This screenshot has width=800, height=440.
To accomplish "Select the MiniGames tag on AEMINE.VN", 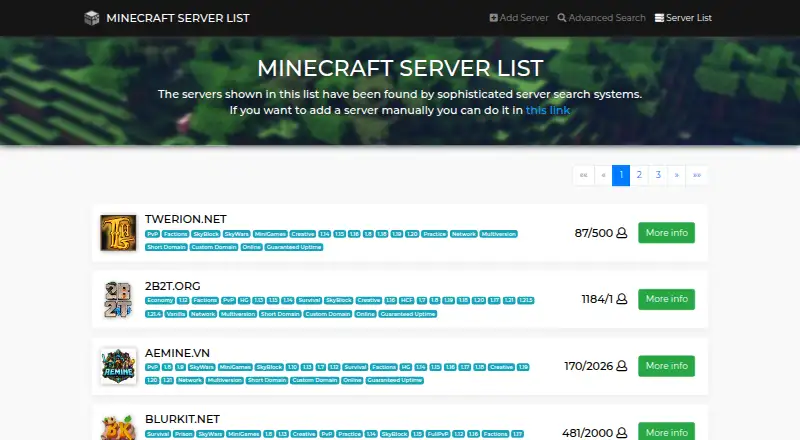I will (235, 367).
